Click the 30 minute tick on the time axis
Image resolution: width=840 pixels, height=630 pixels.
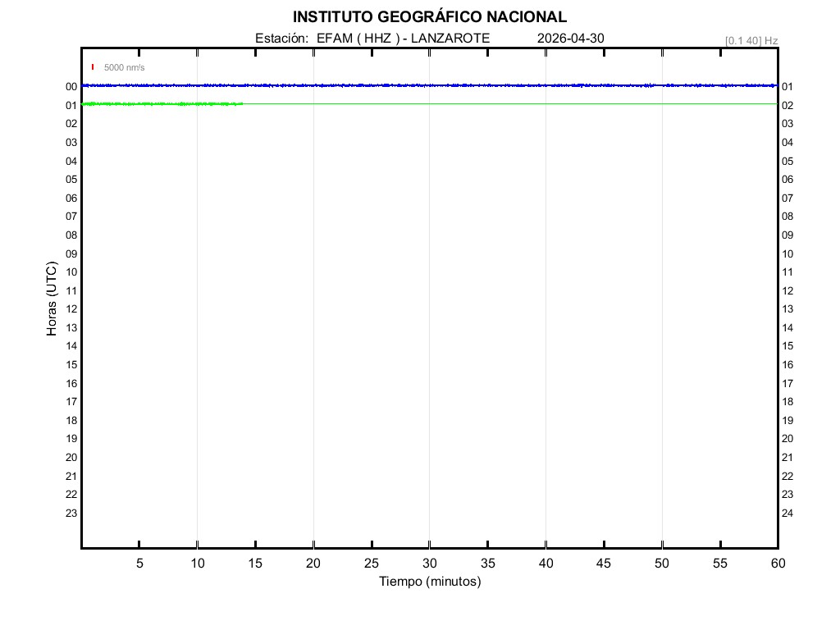[430, 563]
